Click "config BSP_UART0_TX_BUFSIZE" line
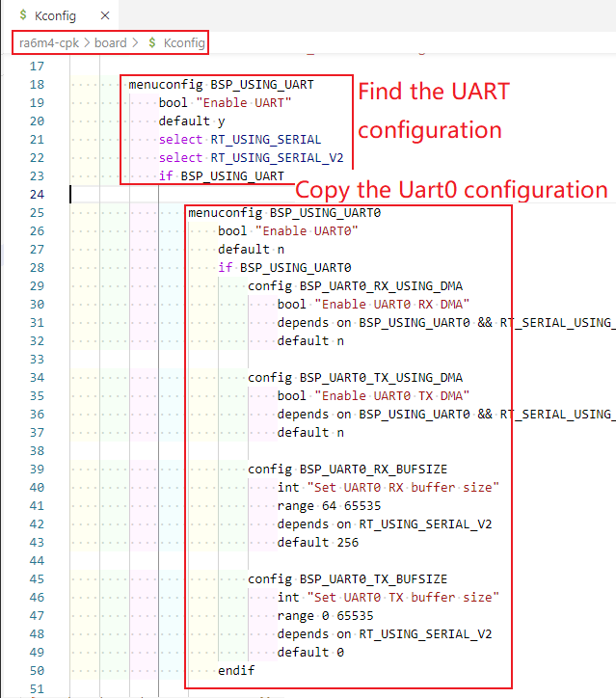The width and height of the screenshot is (616, 698). 347,579
